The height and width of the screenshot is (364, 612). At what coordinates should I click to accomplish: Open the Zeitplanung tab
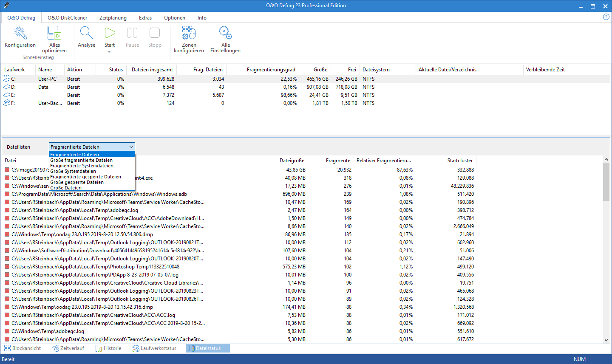[x=113, y=18]
